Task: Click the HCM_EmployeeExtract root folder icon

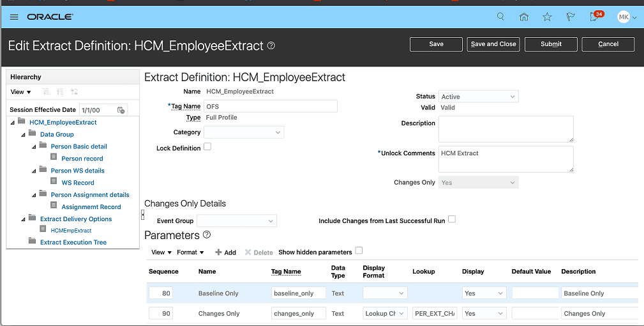Action: [x=22, y=121]
